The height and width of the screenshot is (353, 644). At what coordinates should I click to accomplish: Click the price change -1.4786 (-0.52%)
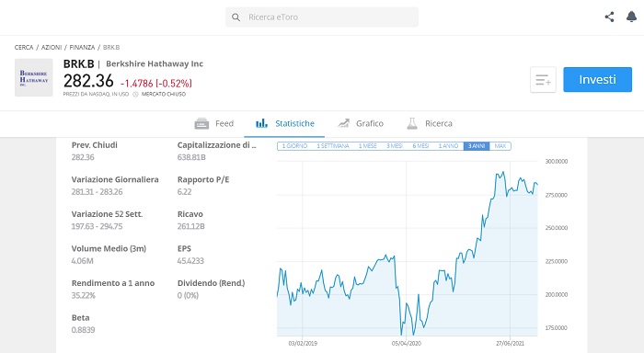pos(156,84)
